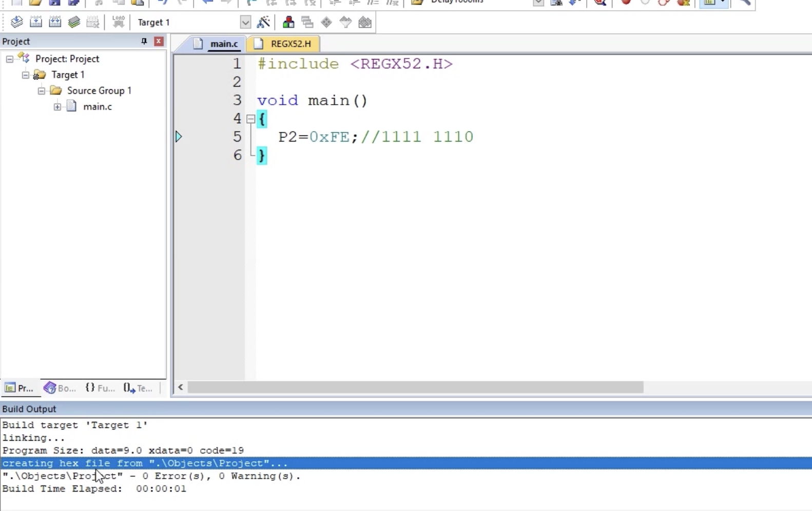Screen dimensions: 812x511
Task: Click the red Insert breakpoint icon
Action: click(x=626, y=2)
